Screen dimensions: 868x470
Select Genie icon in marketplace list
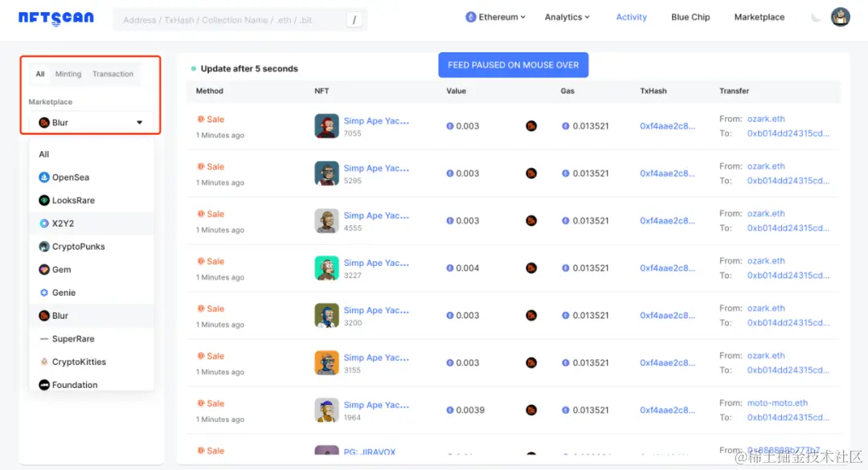(44, 292)
